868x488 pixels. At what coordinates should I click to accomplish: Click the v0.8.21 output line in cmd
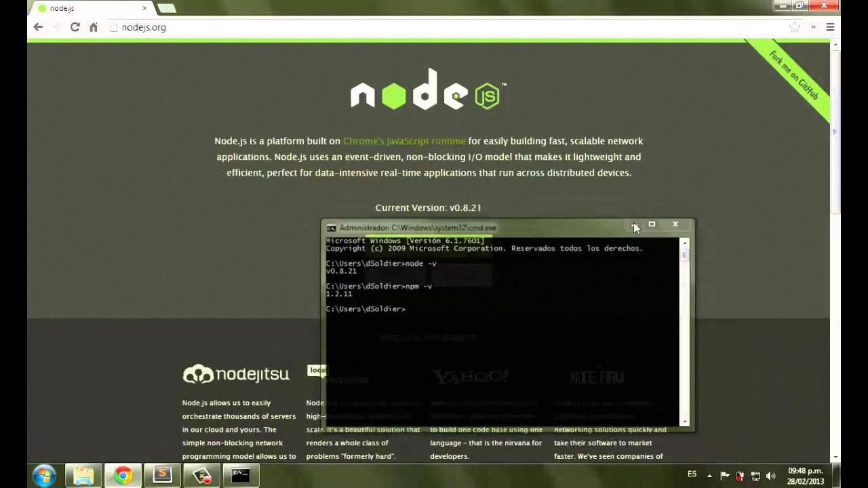pyautogui.click(x=341, y=271)
